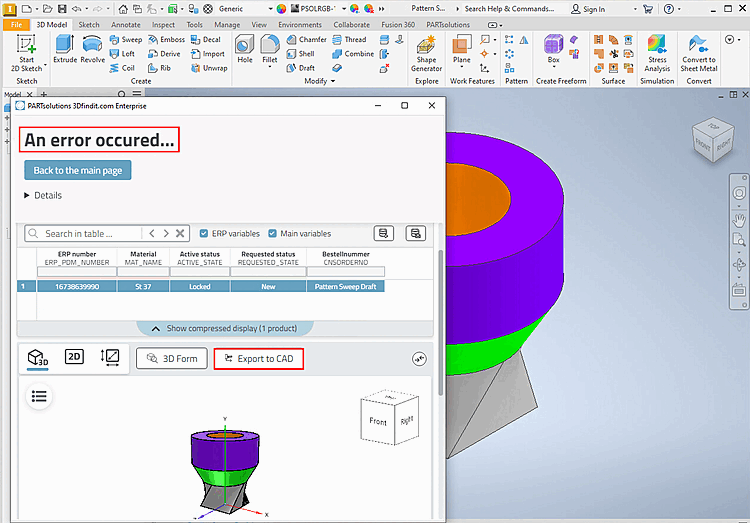Select the Draft tool
Image resolution: width=750 pixels, height=523 pixels.
pos(300,68)
